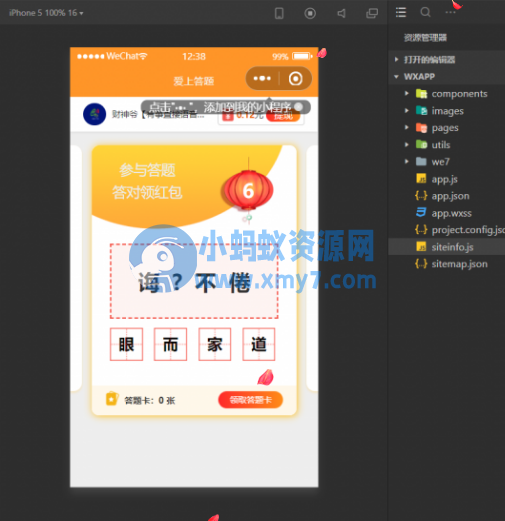This screenshot has height=521, width=505.
Task: Click the JS icon beside app.js
Action: (421, 179)
